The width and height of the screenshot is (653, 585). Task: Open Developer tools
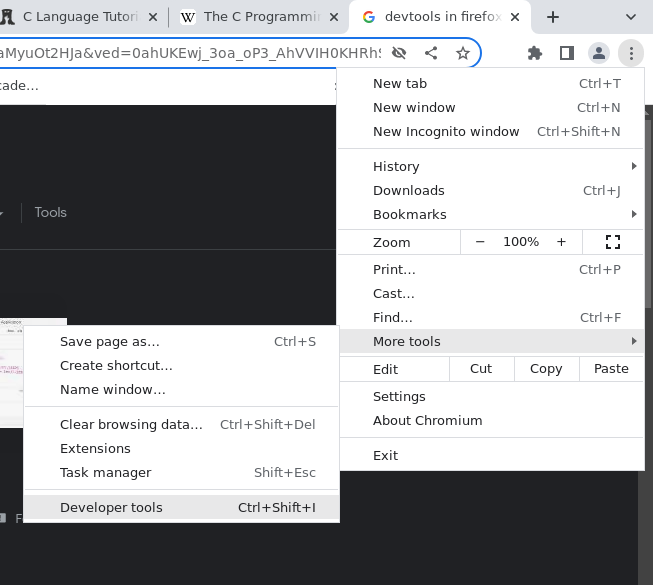click(x=182, y=508)
